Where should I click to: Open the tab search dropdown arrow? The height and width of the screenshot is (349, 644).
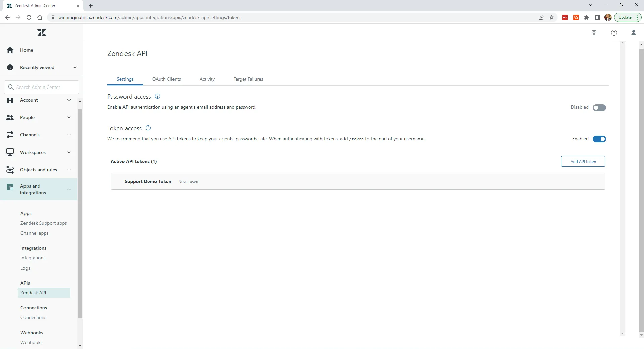(590, 5)
